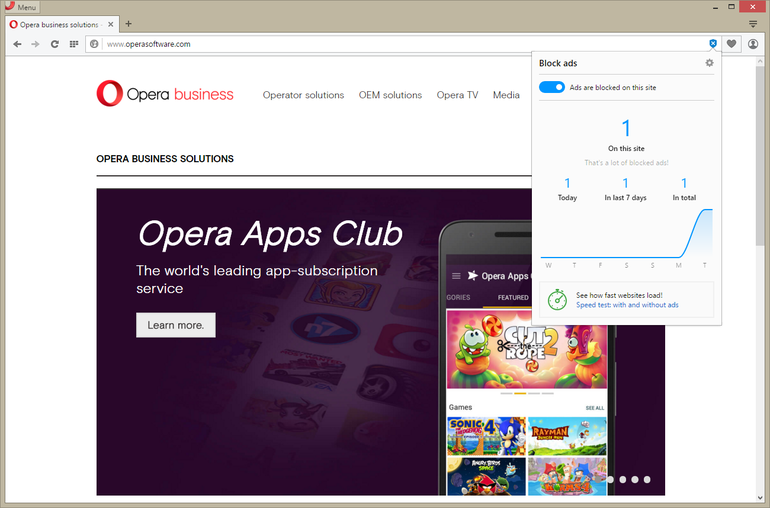Open Block ads settings gear
The width and height of the screenshot is (770, 508).
[709, 63]
